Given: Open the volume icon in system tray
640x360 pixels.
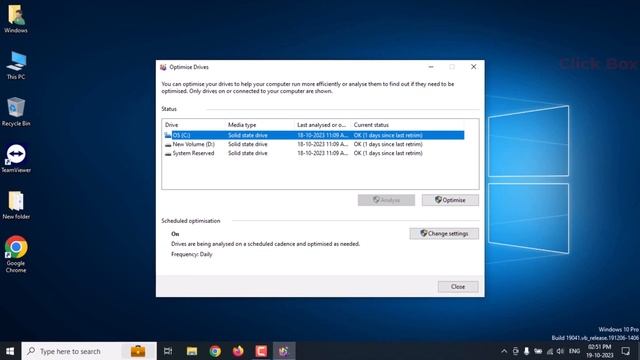Looking at the screenshot, I should click(560, 351).
